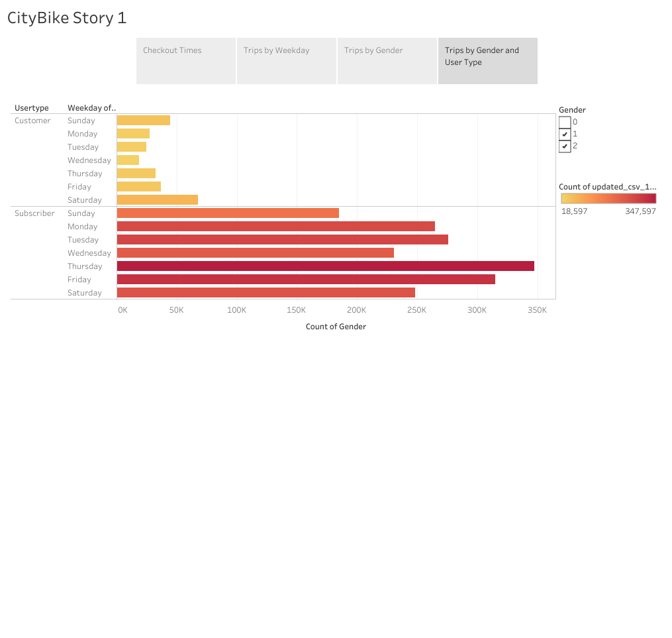Click the Saturday bar under Customer
Screen dimensions: 672x638
pos(156,199)
